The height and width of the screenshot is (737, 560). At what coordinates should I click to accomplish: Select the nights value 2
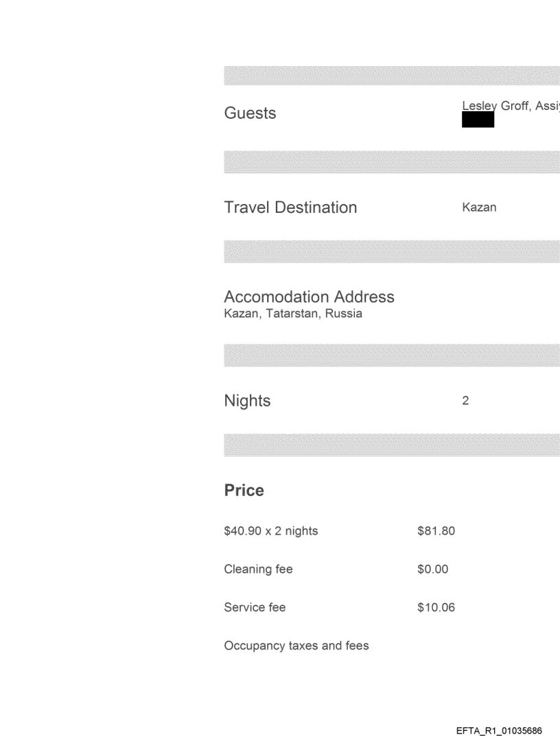tap(465, 401)
